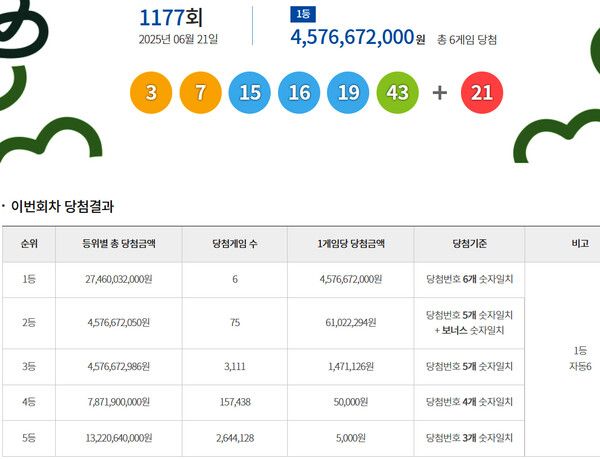Select the blue ball number 16

(x=299, y=93)
